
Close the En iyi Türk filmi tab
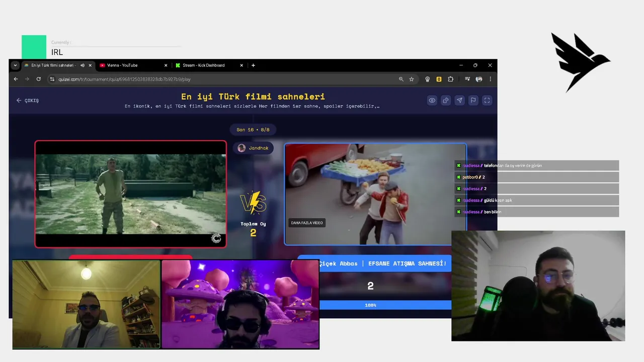[91, 65]
